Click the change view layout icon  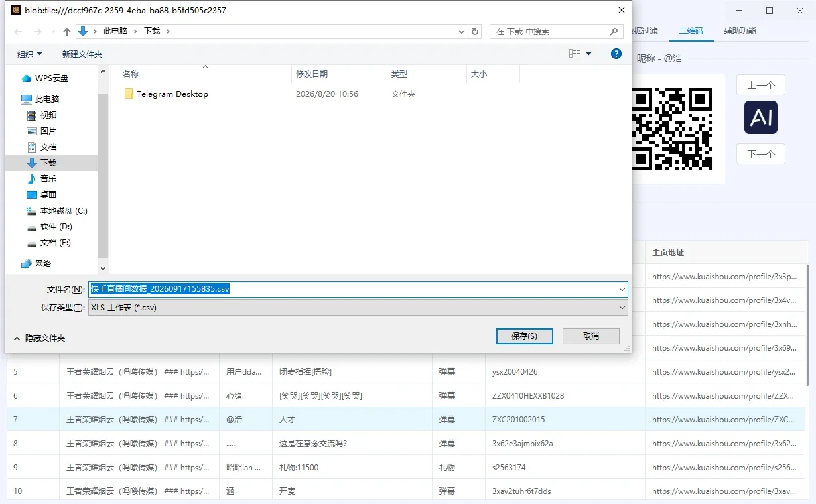click(x=575, y=54)
